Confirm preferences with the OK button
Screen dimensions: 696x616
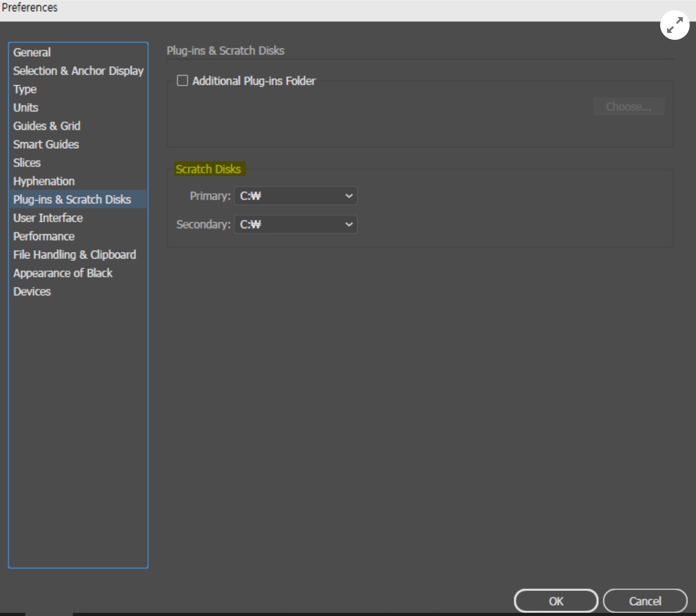click(x=556, y=601)
